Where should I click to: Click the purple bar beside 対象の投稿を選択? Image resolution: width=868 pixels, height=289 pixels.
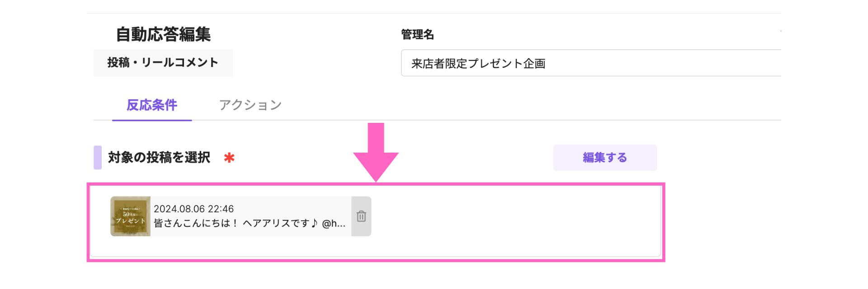pyautogui.click(x=98, y=158)
